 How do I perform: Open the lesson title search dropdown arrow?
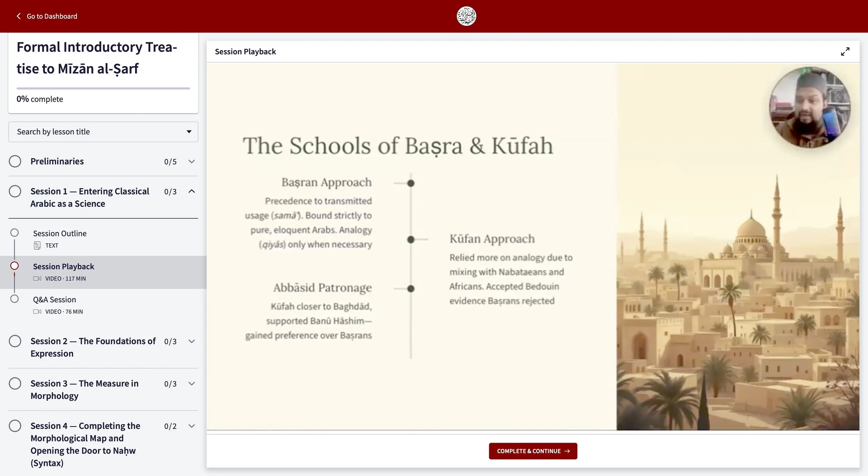pyautogui.click(x=189, y=132)
